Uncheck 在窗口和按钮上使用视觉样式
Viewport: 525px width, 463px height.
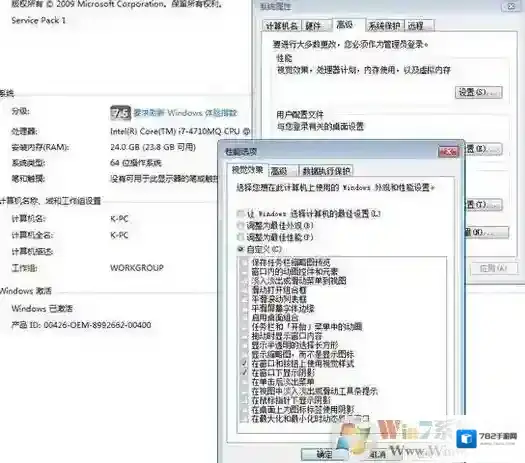pos(245,364)
